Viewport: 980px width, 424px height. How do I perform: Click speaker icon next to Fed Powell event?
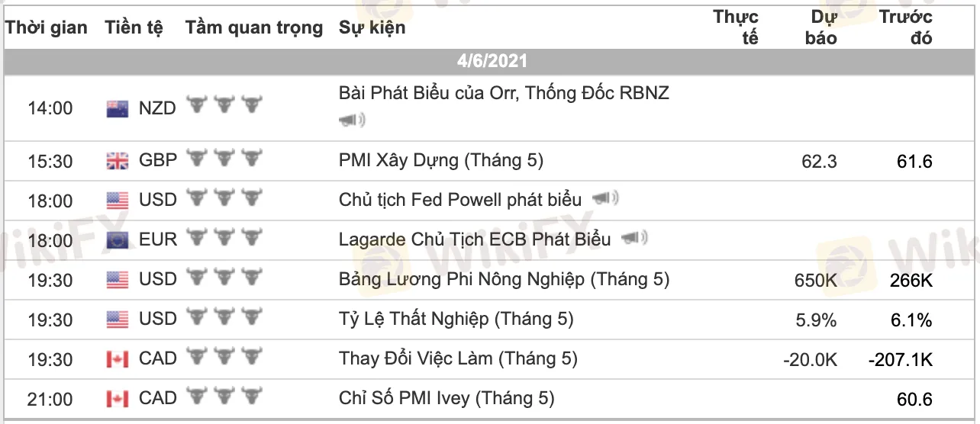pyautogui.click(x=605, y=199)
